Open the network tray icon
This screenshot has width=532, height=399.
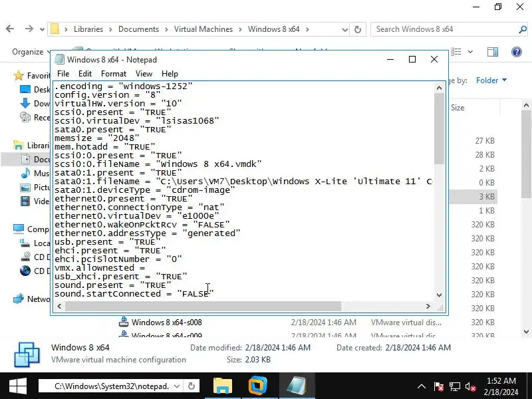pos(455,386)
